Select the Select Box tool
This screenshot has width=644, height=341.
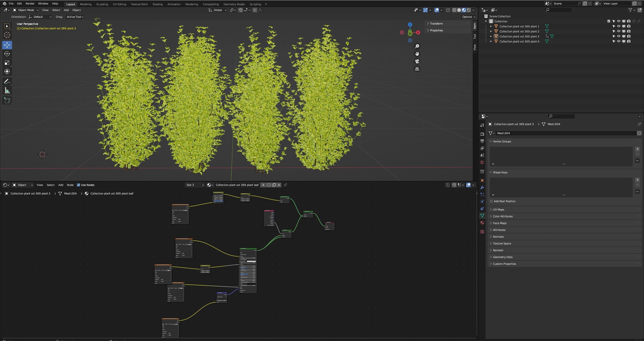pyautogui.click(x=7, y=26)
